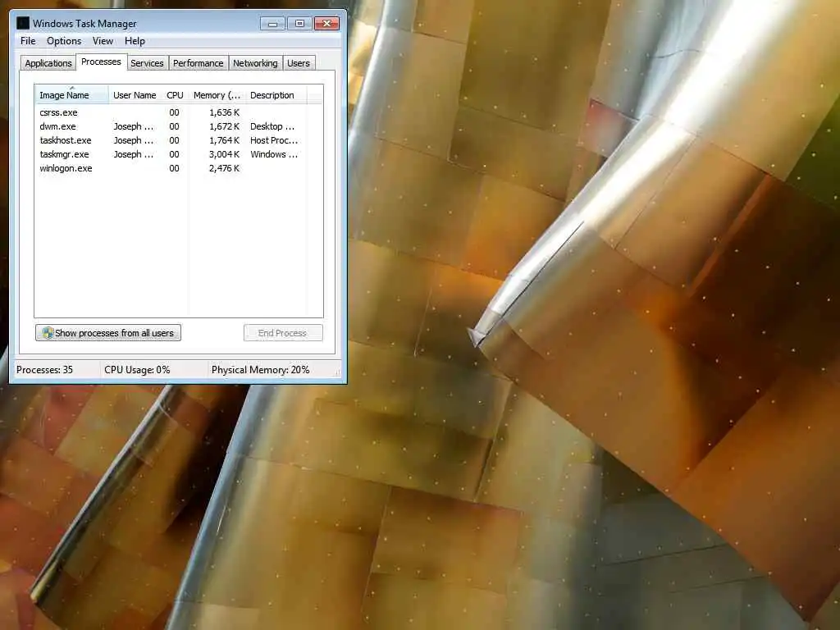Open the Options menu
The height and width of the screenshot is (630, 840).
[64, 41]
